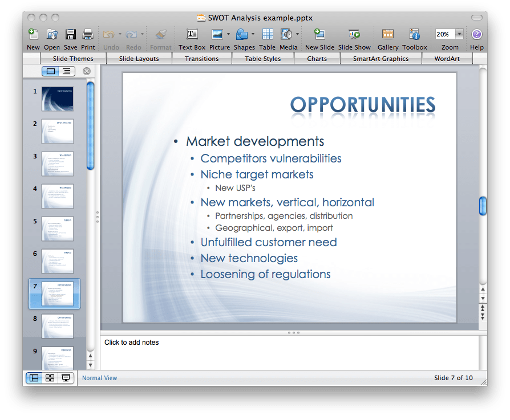Switch to the Transitions tab
The image size is (510, 420).
[x=202, y=58]
